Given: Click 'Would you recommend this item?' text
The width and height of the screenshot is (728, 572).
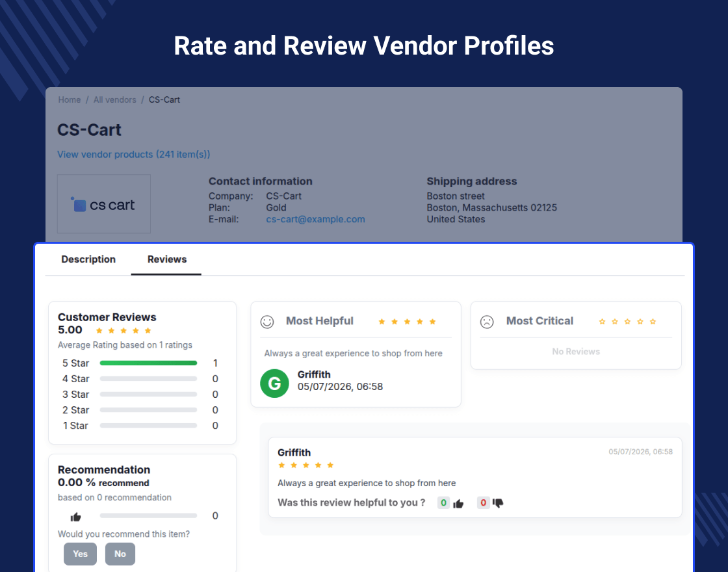Looking at the screenshot, I should click(x=124, y=534).
